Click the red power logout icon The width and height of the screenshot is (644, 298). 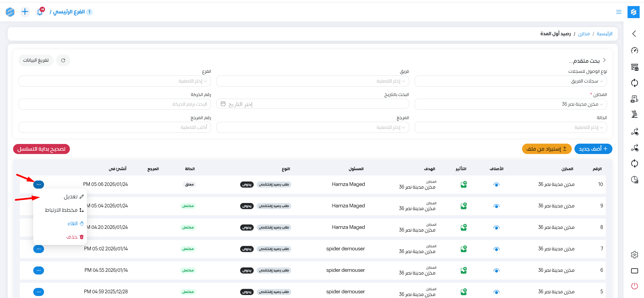(634, 286)
